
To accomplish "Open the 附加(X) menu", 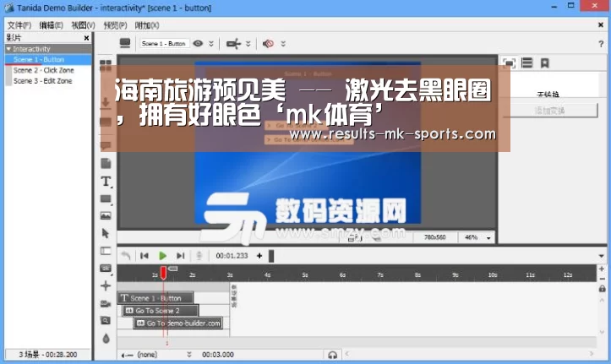I will tap(147, 25).
